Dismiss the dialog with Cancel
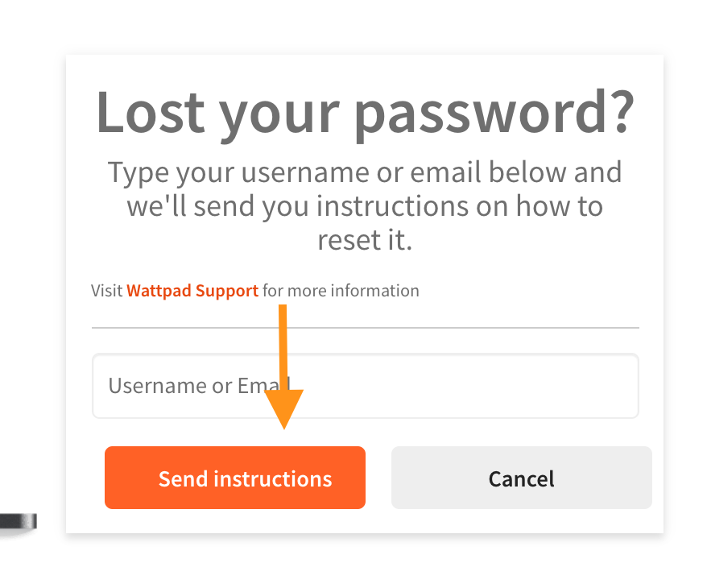 (522, 478)
